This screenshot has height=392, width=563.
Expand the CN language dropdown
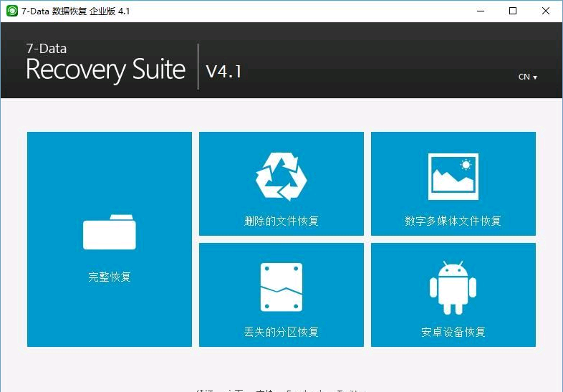pyautogui.click(x=527, y=77)
